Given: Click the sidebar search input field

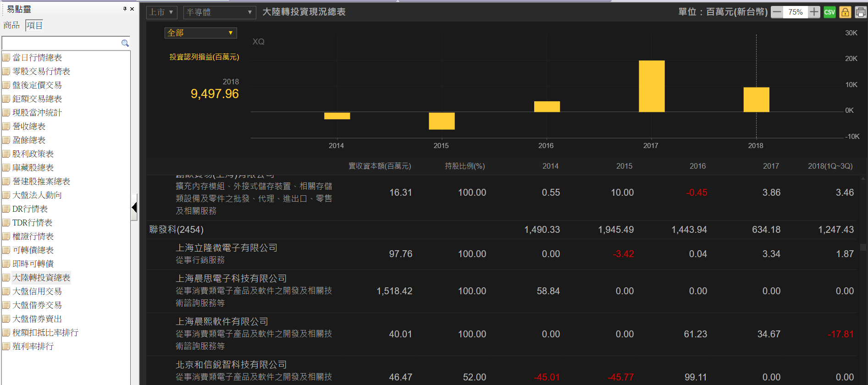Looking at the screenshot, I should click(61, 43).
